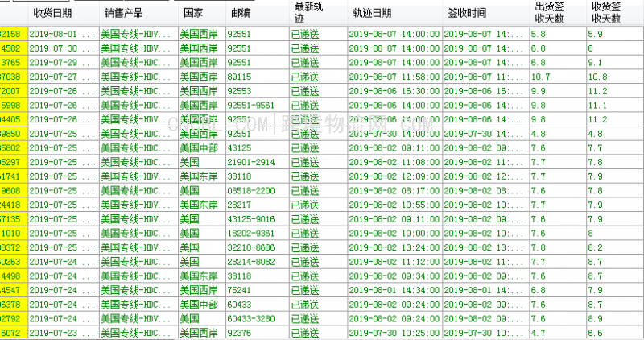Click the yellow ID cell ending 3765
This screenshot has width=644, height=340.
click(x=14, y=63)
